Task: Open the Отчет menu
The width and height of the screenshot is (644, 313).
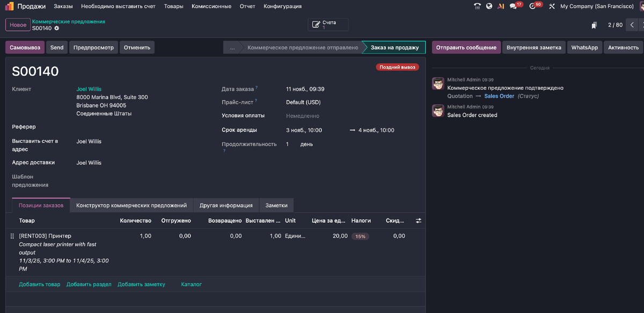Action: (x=247, y=6)
